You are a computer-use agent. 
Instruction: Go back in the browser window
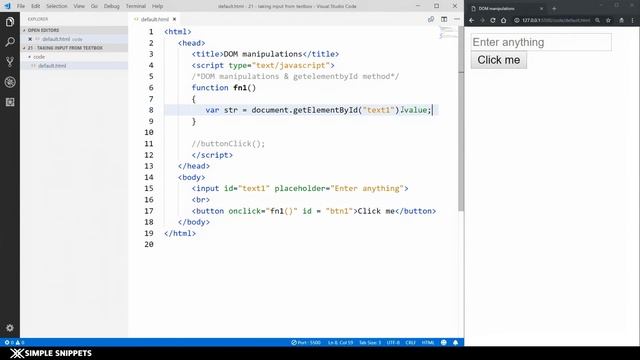click(x=472, y=20)
